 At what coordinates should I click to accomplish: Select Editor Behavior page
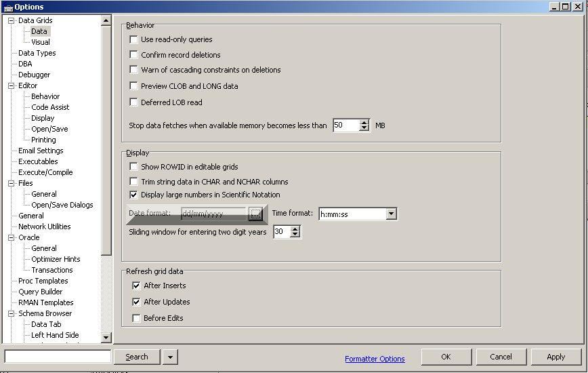[x=45, y=96]
